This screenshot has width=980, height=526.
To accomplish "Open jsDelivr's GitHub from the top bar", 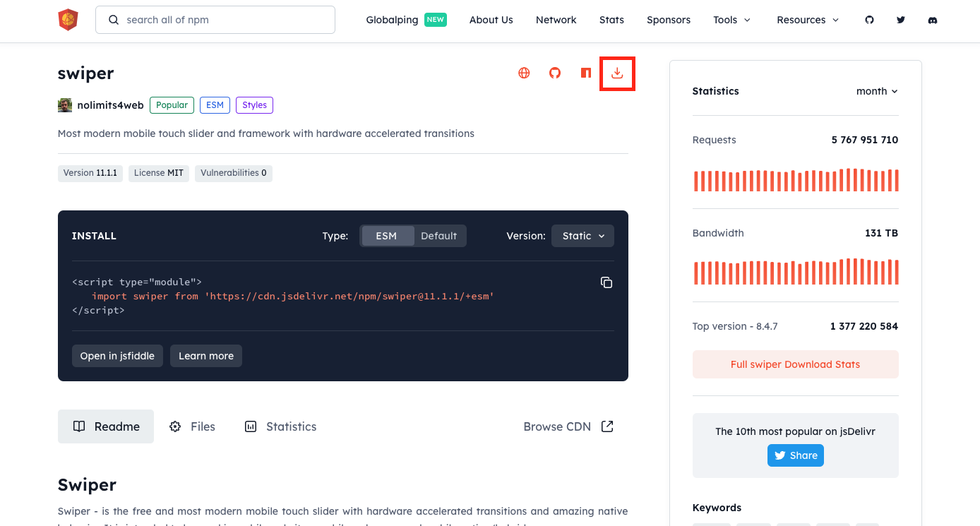I will (x=869, y=20).
